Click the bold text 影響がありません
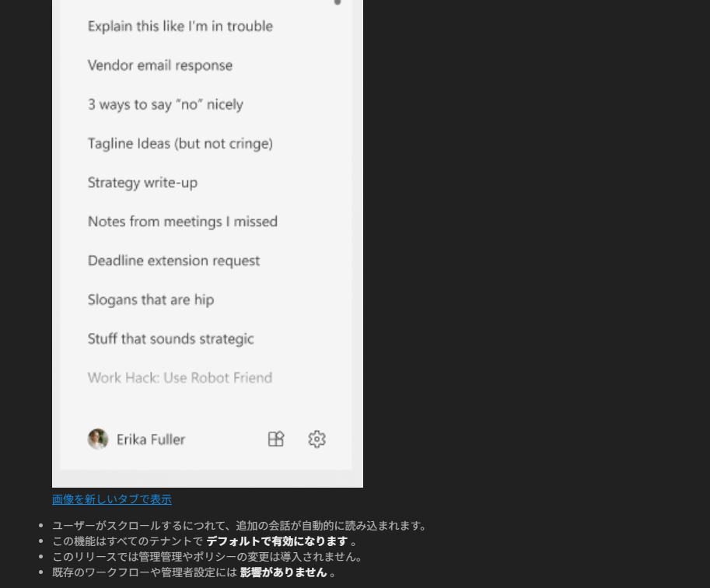This screenshot has height=588, width=710. pos(283,572)
